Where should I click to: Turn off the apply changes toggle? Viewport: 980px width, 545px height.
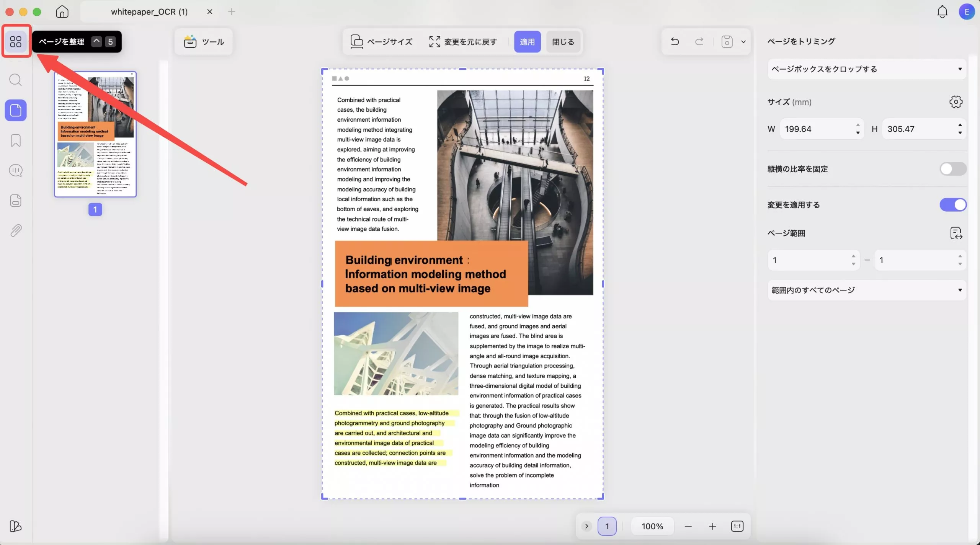click(x=952, y=205)
